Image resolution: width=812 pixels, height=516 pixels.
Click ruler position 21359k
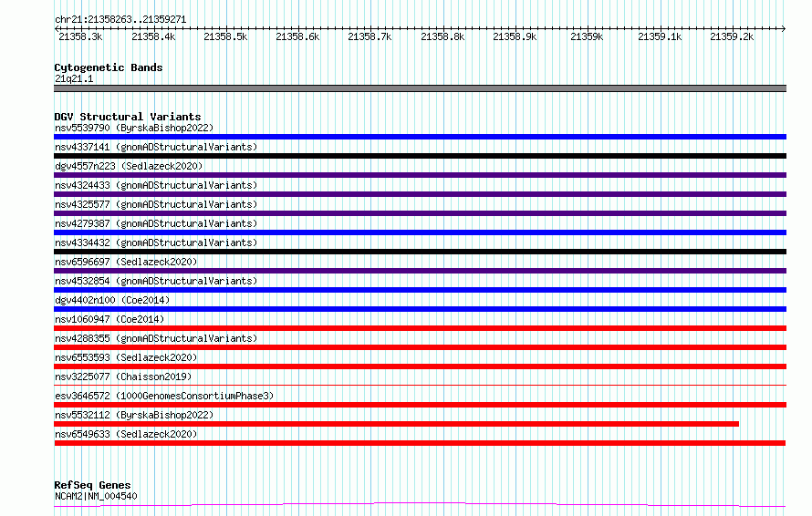pyautogui.click(x=587, y=36)
